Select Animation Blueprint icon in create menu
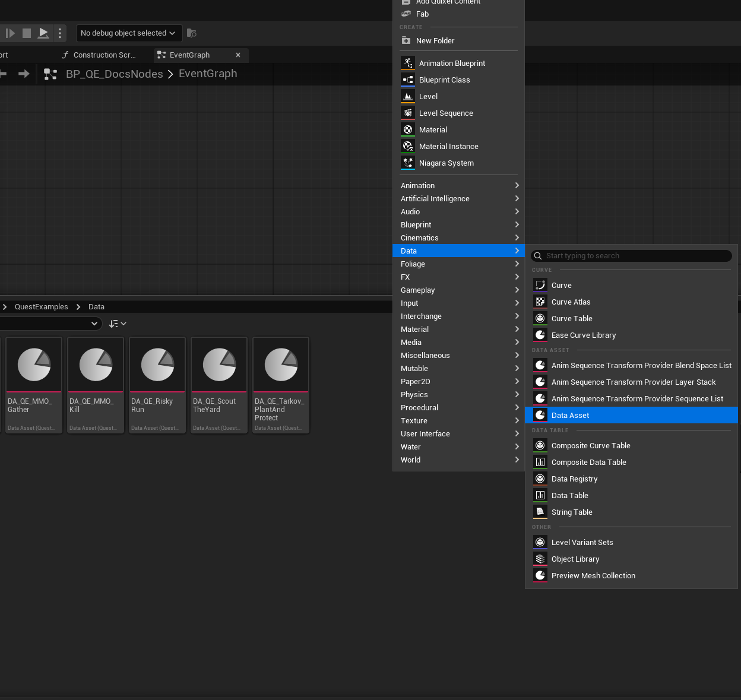The height and width of the screenshot is (700, 741). coord(408,63)
